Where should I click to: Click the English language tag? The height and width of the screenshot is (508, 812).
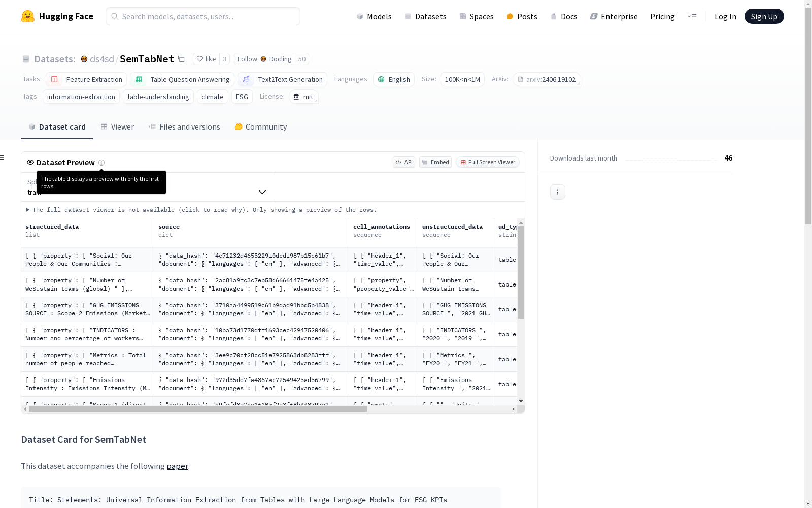(394, 79)
